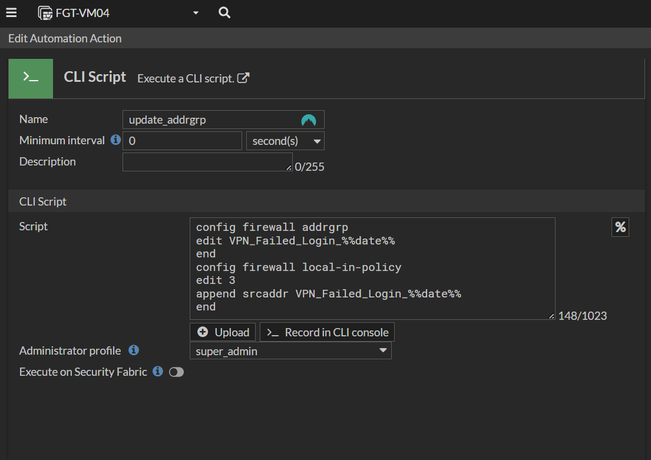
Task: Open the external documentation link icon
Action: (243, 78)
